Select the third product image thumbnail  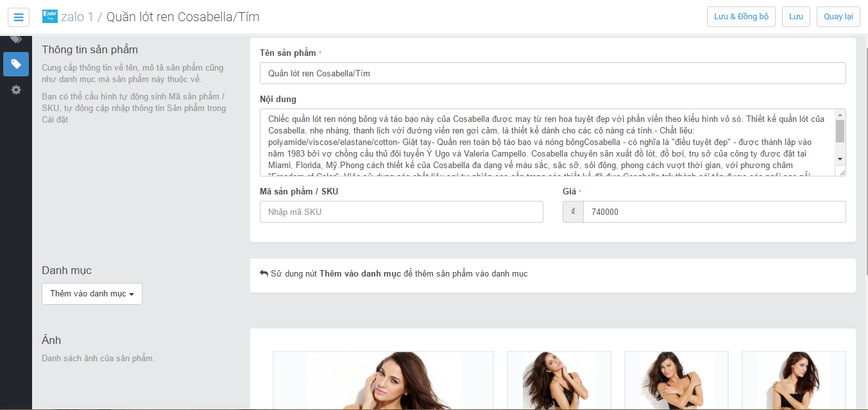pos(676,380)
